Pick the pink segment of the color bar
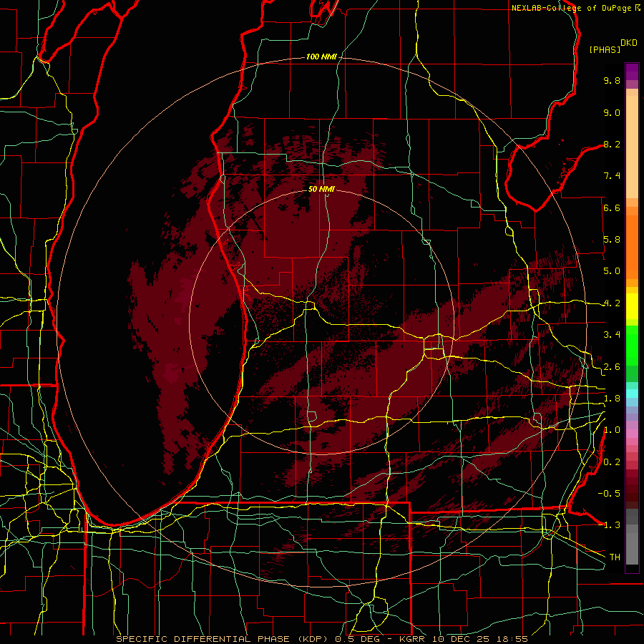Image resolution: width=644 pixels, height=644 pixels. [632, 434]
